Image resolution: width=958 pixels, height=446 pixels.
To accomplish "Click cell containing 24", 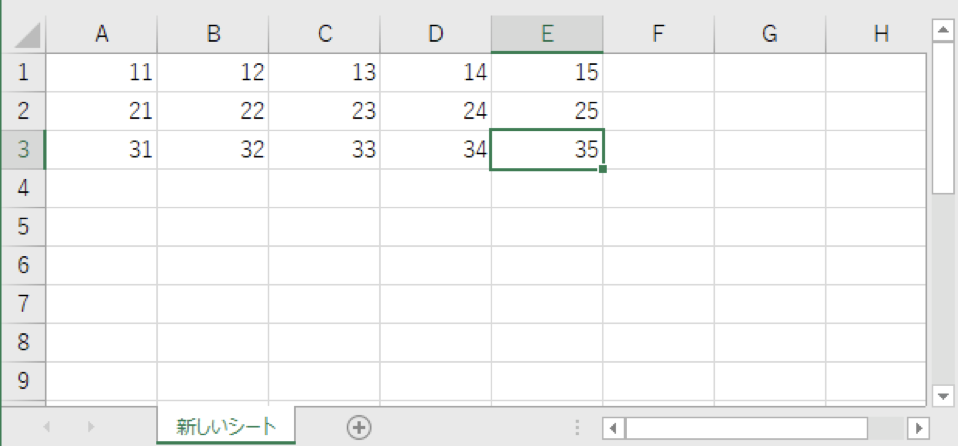I will pyautogui.click(x=436, y=111).
